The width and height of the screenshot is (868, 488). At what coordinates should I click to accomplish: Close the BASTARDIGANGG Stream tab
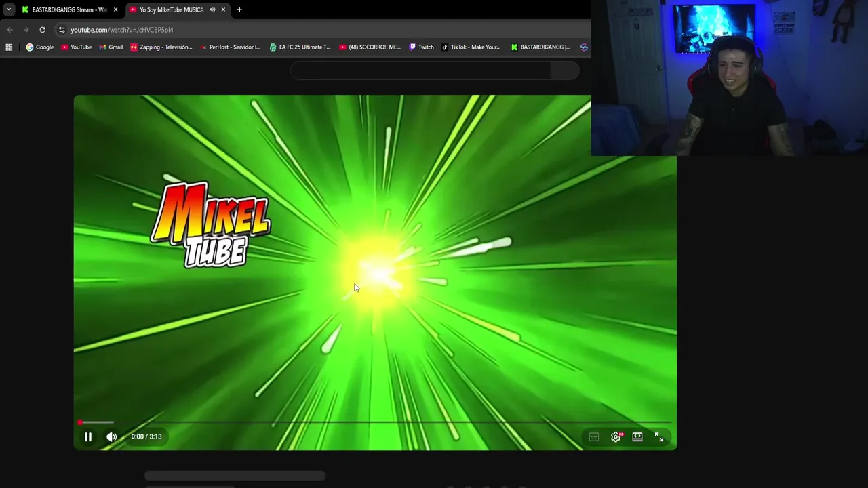(115, 9)
